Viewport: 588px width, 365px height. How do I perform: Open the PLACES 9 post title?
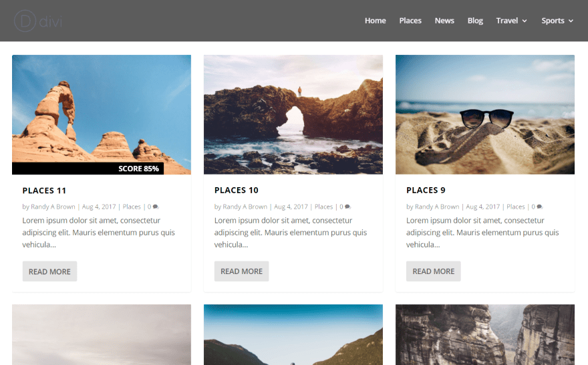point(426,191)
